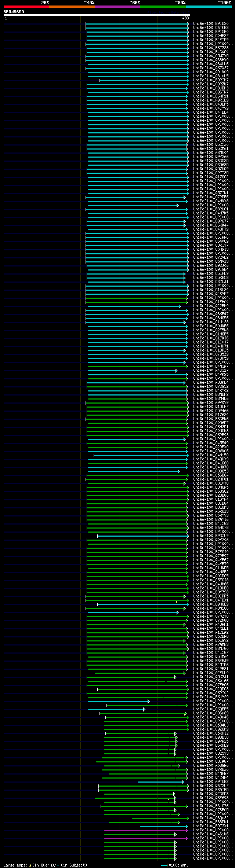Select UniRef100_Q86F47 hit
The height and width of the screenshot is (868, 235).
point(211,314)
